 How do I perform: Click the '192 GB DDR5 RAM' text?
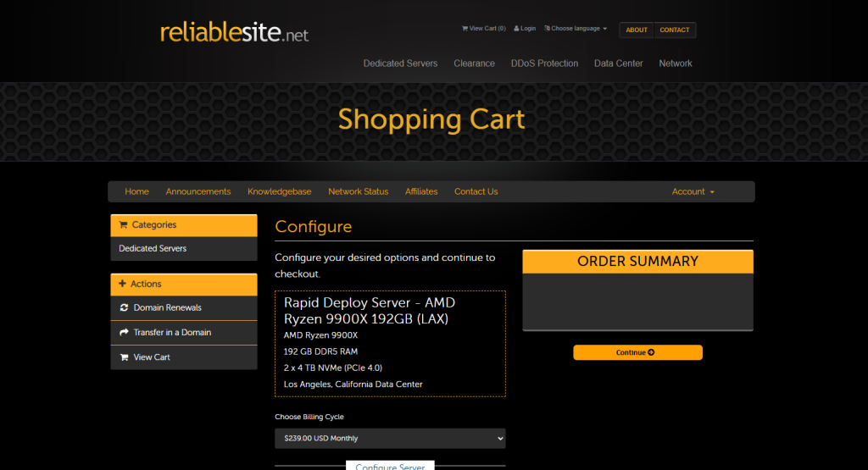pyautogui.click(x=320, y=351)
